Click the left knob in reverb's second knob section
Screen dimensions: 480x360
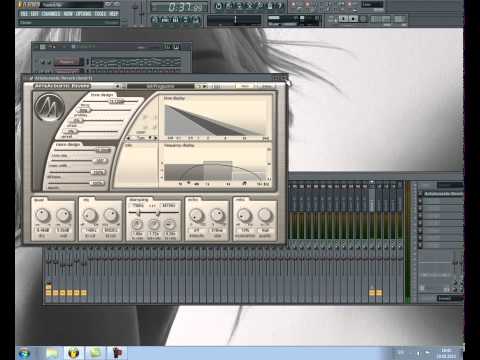[x=90, y=215]
